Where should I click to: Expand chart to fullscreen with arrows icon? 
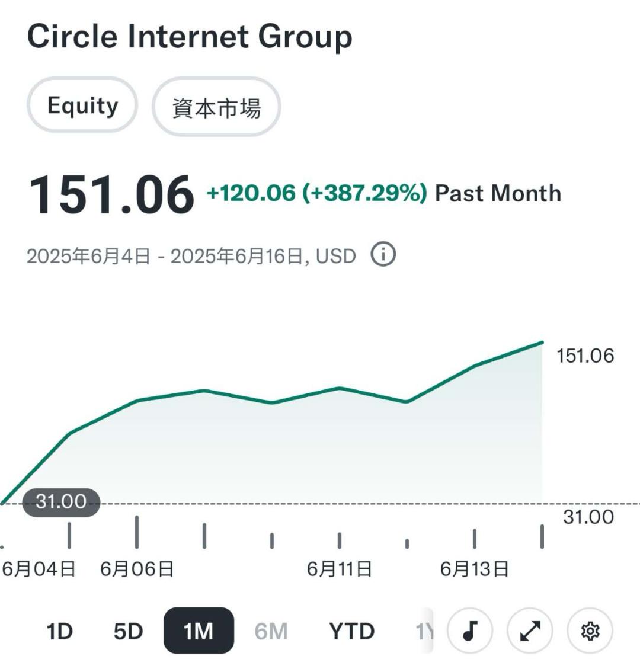pyautogui.click(x=530, y=631)
